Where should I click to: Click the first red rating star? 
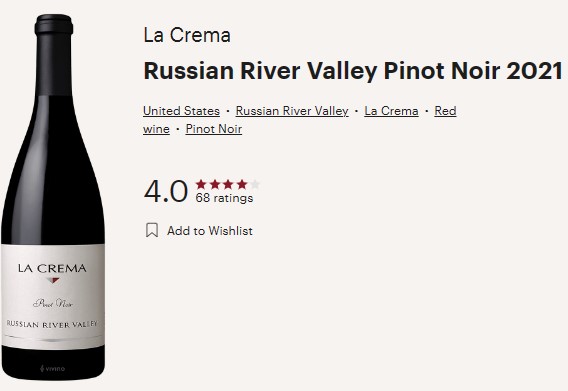point(201,184)
